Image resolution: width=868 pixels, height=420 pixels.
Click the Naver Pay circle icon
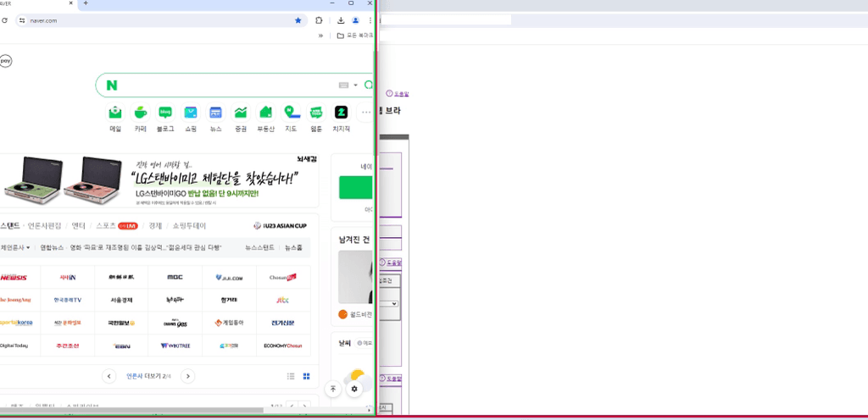tap(6, 61)
